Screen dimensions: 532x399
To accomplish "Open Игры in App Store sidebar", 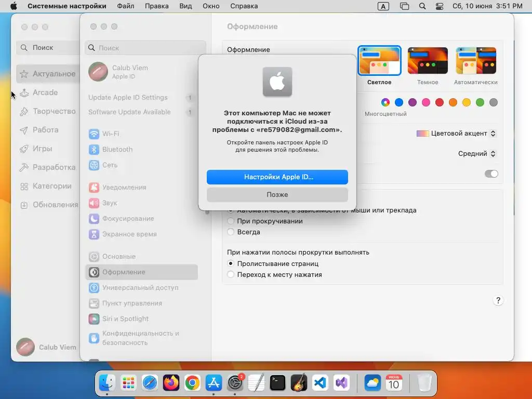I will pos(47,149).
